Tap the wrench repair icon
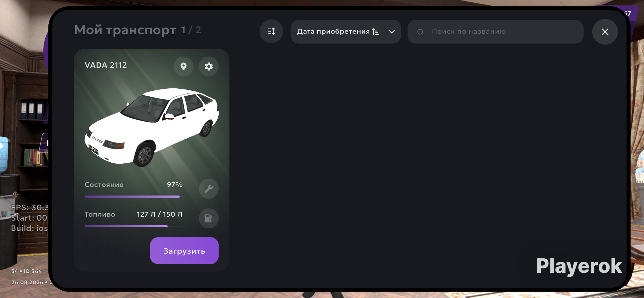Viewport: 644px width, 298px height. click(209, 189)
